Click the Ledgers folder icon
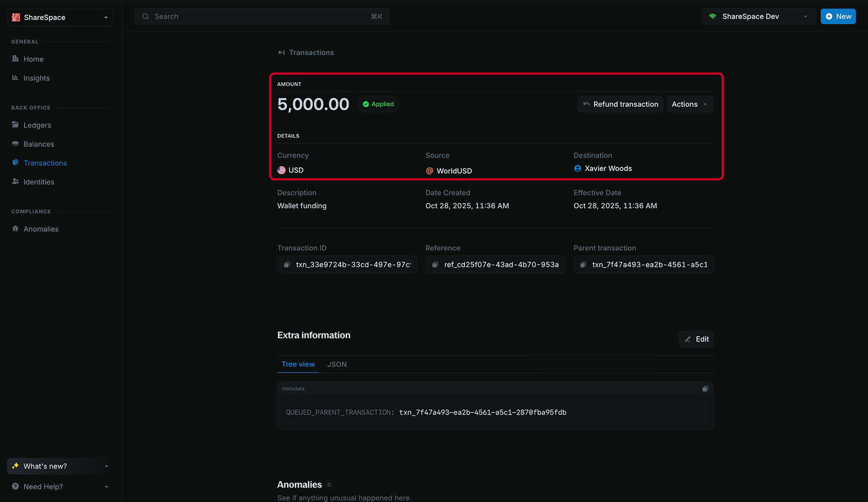The image size is (868, 502). coord(15,125)
